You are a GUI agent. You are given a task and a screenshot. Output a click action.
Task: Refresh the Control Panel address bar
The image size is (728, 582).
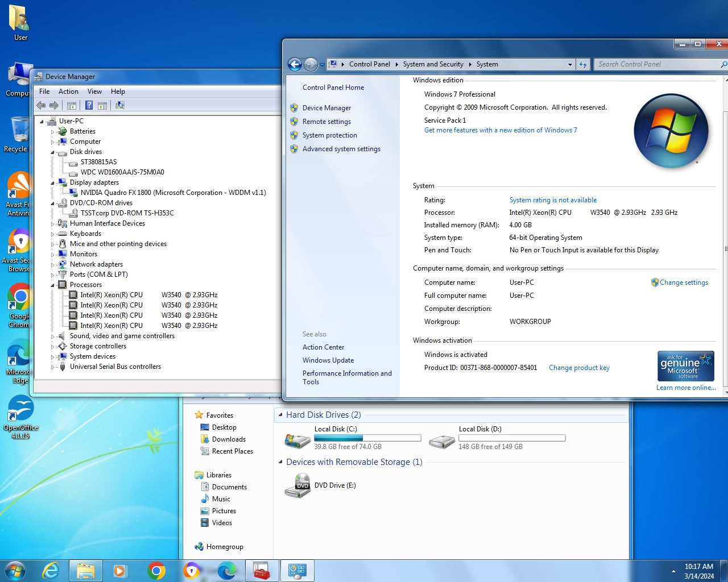pos(582,64)
